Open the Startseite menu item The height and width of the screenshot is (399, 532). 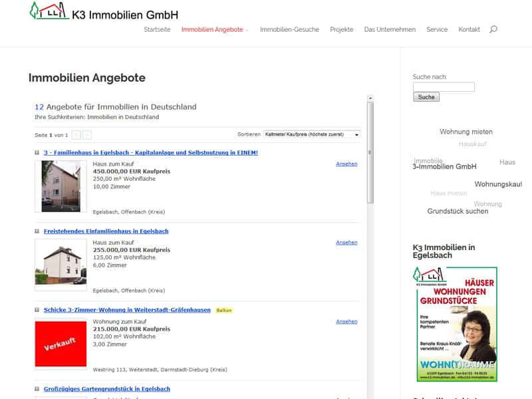click(157, 29)
